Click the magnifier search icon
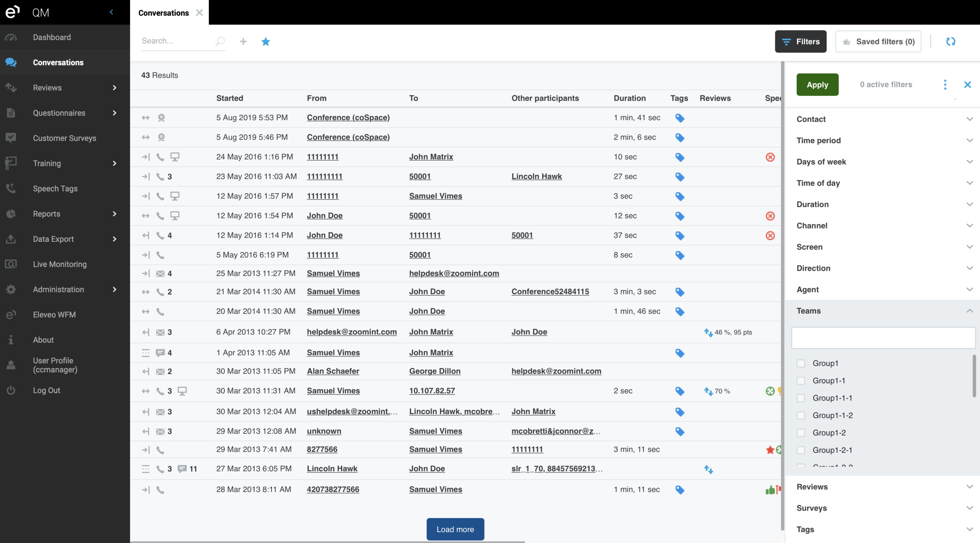The height and width of the screenshot is (543, 980). (x=220, y=41)
